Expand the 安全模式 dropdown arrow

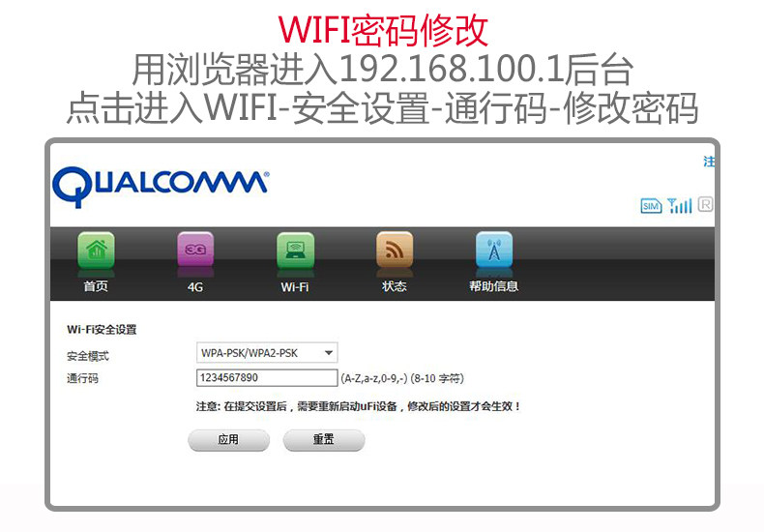[x=329, y=353]
